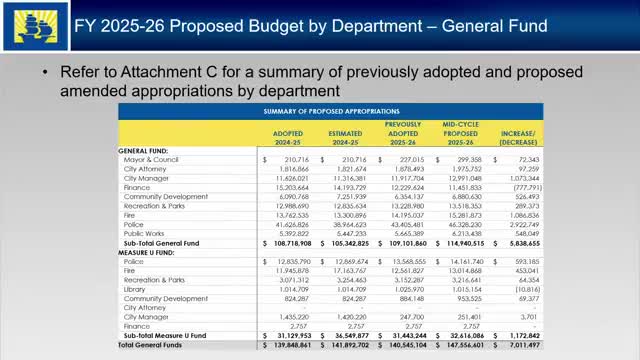The image size is (640, 360).
Task: Select the 'Sub-Total General Fund' row label
Action: point(162,243)
